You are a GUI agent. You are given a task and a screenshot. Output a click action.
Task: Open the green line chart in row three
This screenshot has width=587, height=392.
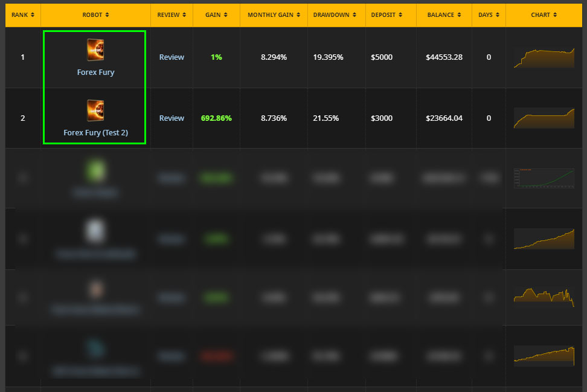coord(544,179)
